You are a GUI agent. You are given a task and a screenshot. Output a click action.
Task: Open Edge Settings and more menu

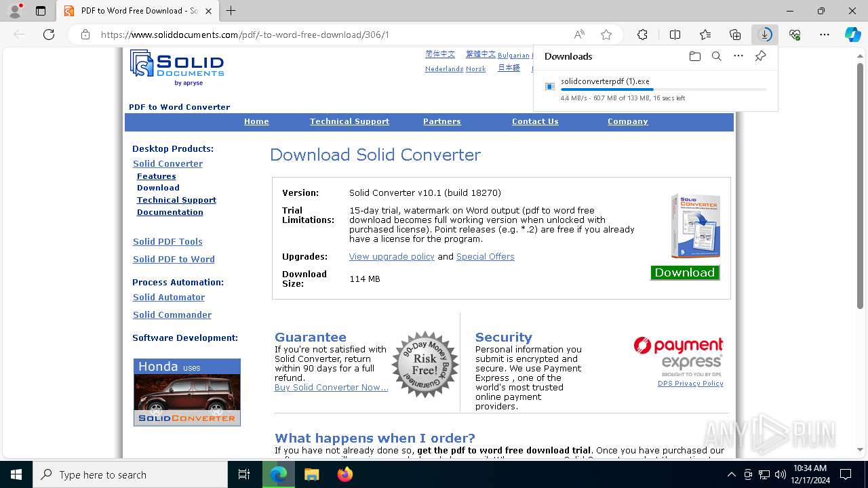pos(825,35)
